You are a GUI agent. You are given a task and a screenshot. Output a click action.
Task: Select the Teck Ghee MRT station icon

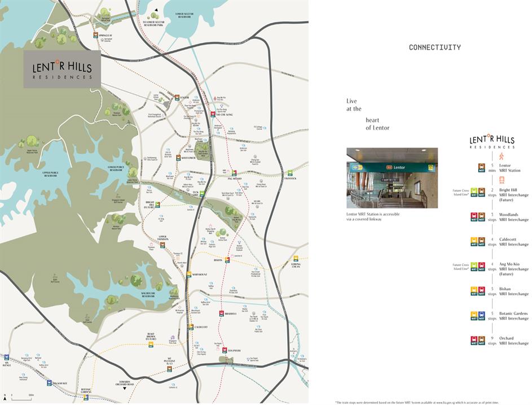point(201,193)
